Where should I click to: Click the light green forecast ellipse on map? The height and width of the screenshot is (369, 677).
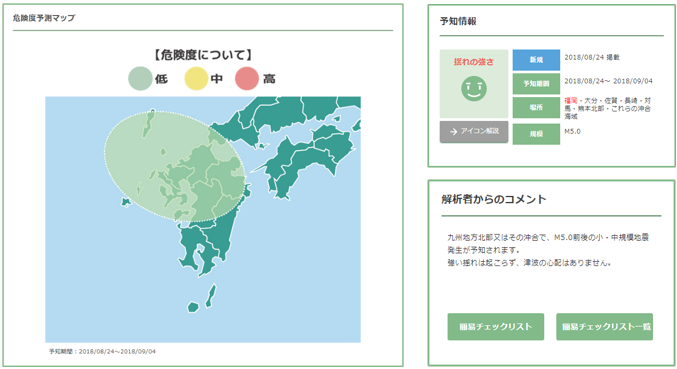click(175, 166)
